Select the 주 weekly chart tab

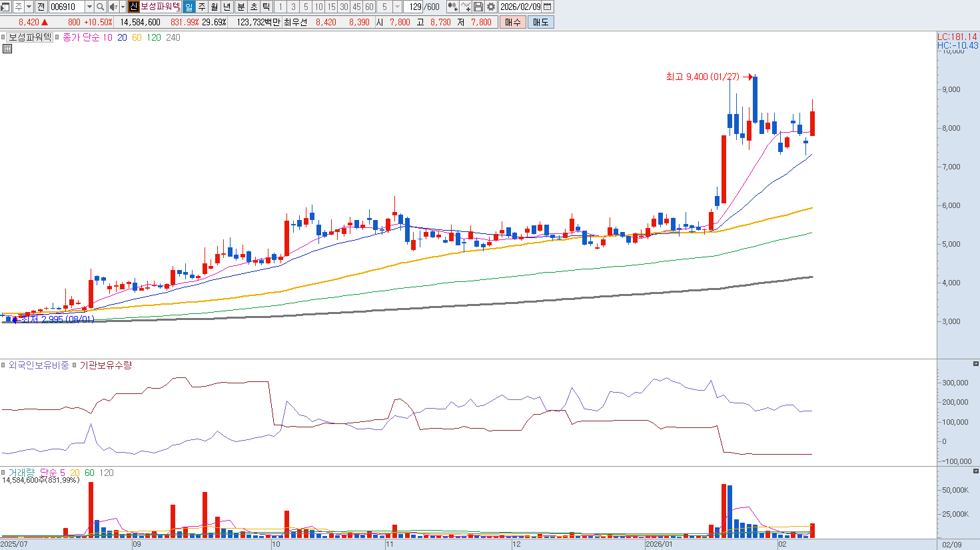point(202,7)
